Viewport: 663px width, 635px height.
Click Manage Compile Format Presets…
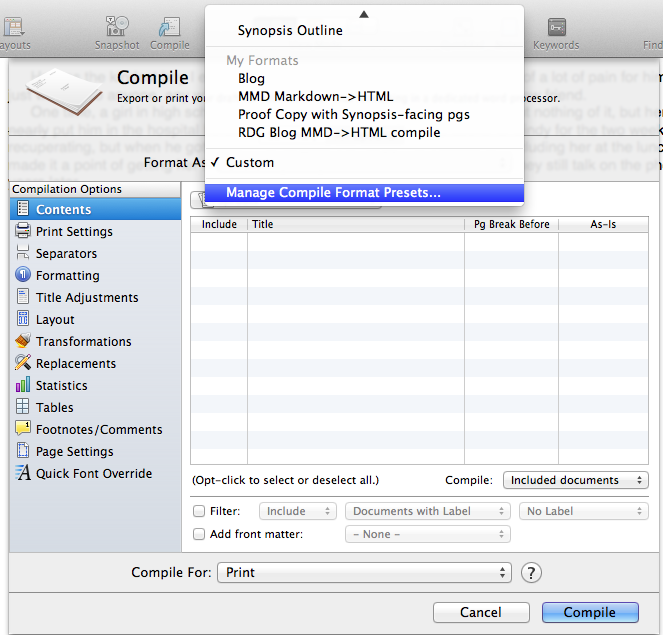[364, 193]
